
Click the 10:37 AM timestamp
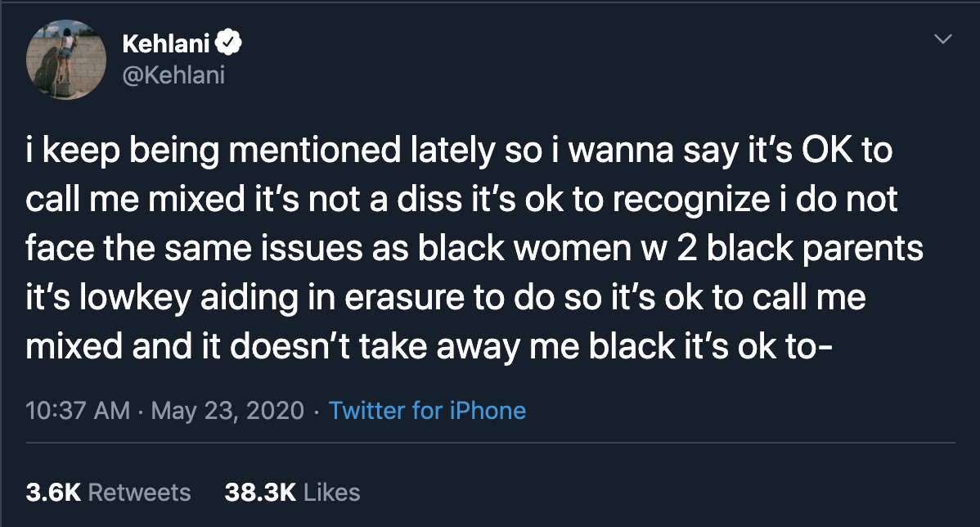[78, 410]
